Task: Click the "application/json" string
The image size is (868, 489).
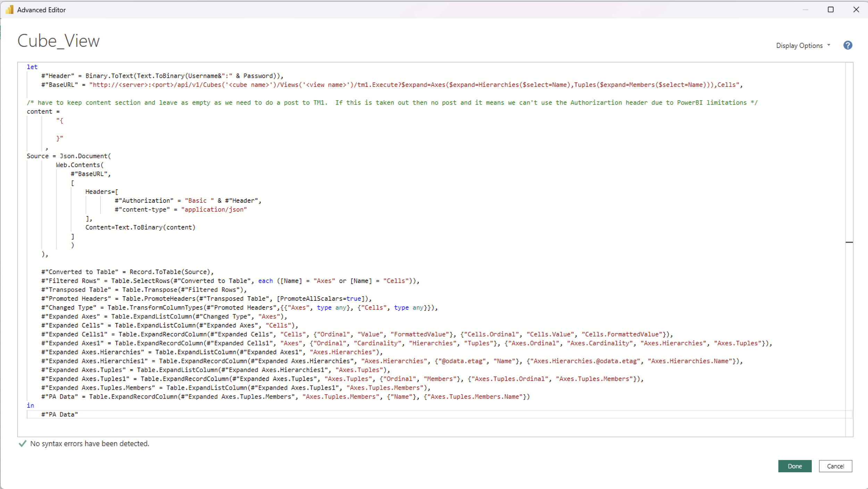Action: pyautogui.click(x=214, y=209)
